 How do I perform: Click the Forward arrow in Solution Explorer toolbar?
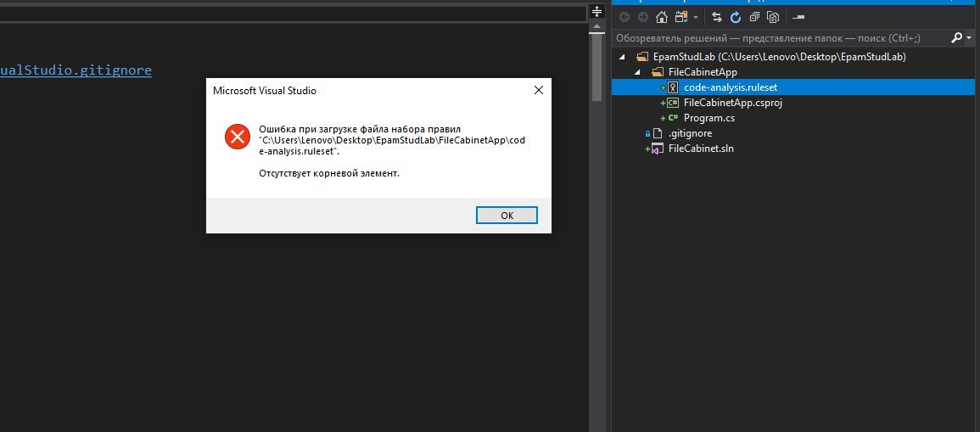(642, 18)
